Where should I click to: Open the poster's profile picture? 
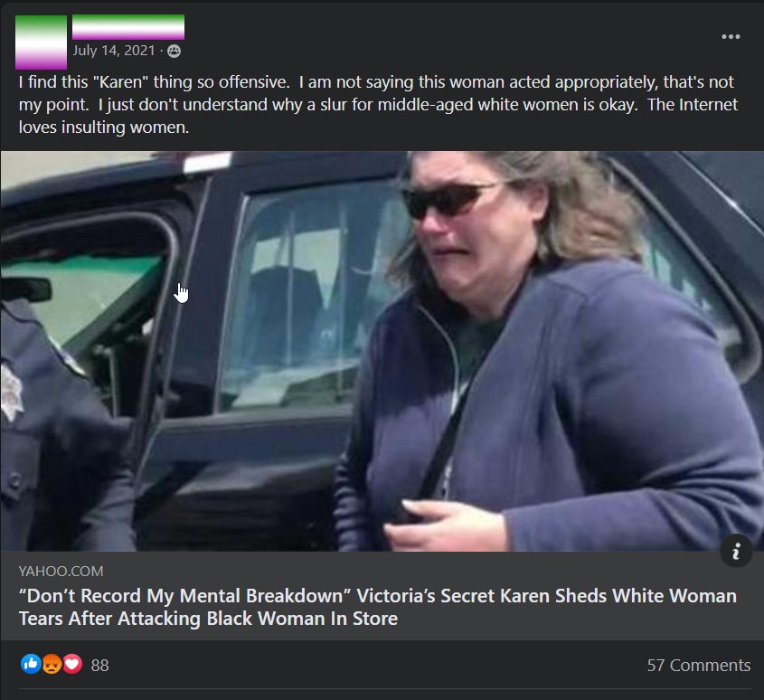pyautogui.click(x=41, y=42)
